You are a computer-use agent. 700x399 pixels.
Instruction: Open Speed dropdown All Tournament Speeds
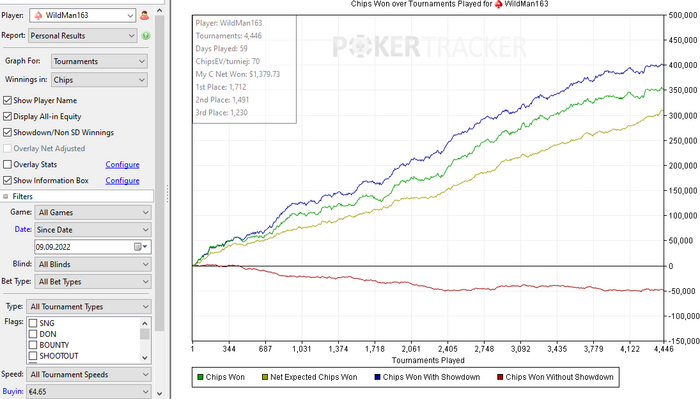89,374
